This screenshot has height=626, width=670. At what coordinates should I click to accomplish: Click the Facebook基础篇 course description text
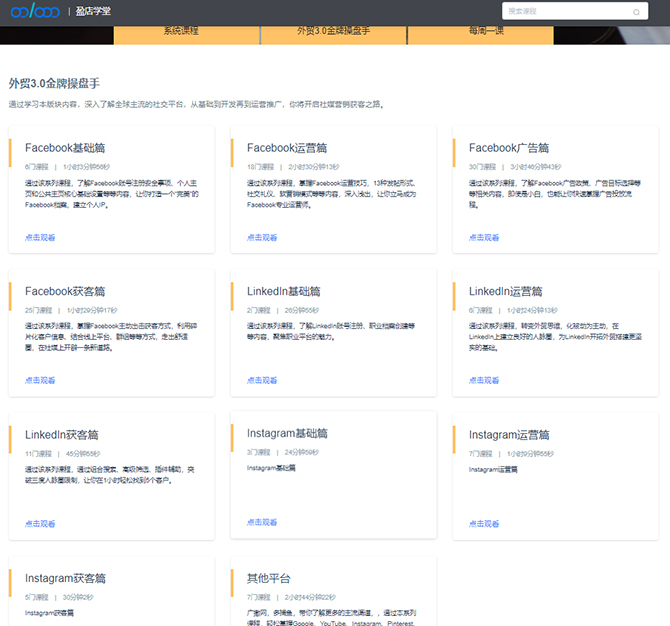pyautogui.click(x=112, y=194)
